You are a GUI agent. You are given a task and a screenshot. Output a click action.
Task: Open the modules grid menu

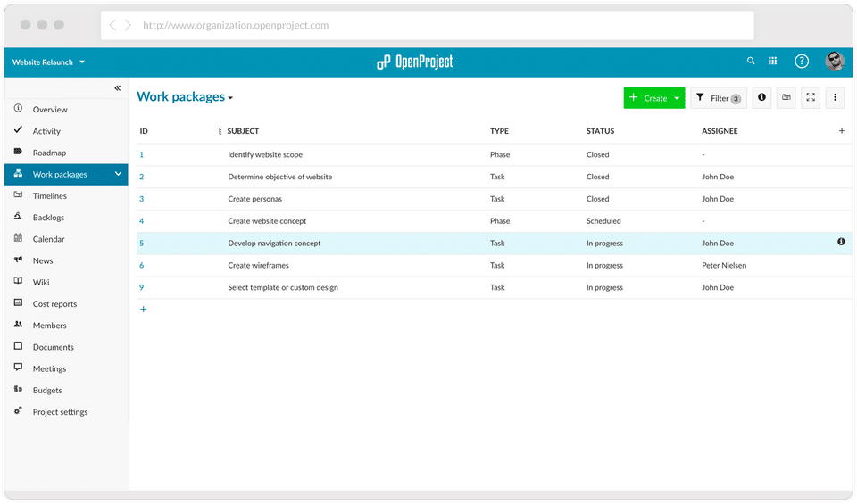tap(773, 62)
